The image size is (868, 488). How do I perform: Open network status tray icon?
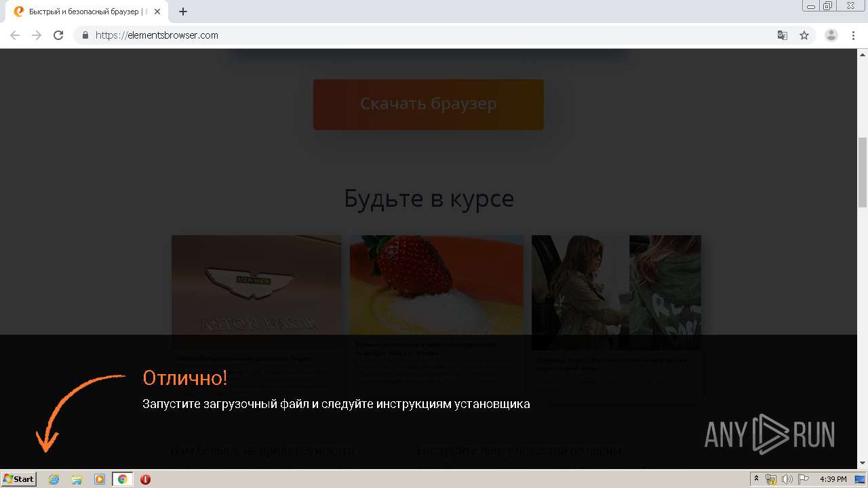pos(771,479)
